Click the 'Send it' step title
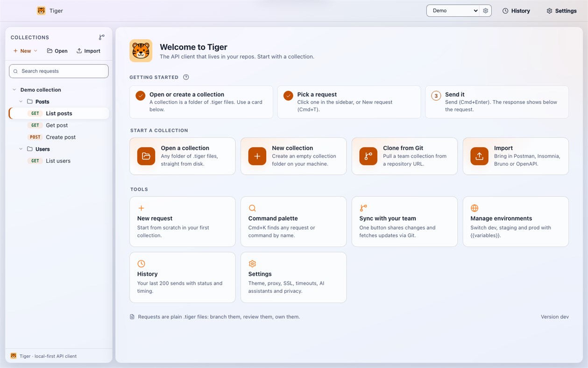 pos(455,94)
